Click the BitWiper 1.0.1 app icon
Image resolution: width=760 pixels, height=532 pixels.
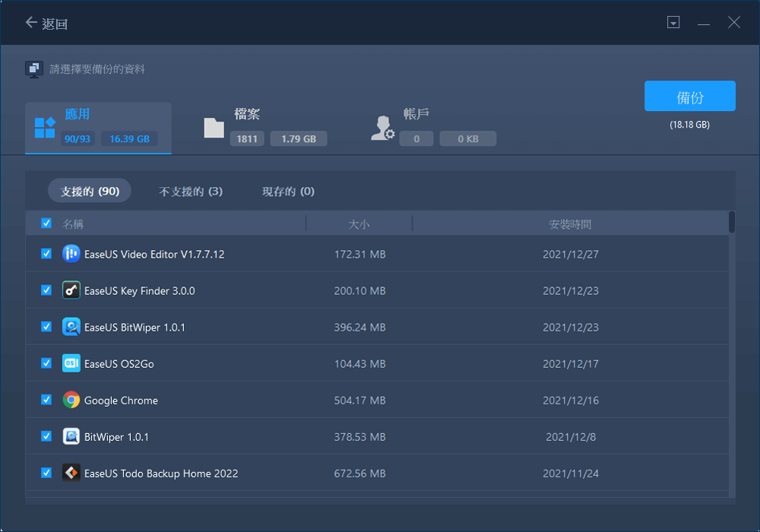71,436
